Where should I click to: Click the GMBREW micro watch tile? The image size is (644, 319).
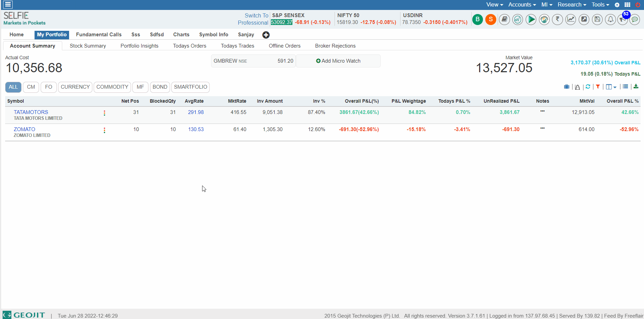pyautogui.click(x=253, y=61)
